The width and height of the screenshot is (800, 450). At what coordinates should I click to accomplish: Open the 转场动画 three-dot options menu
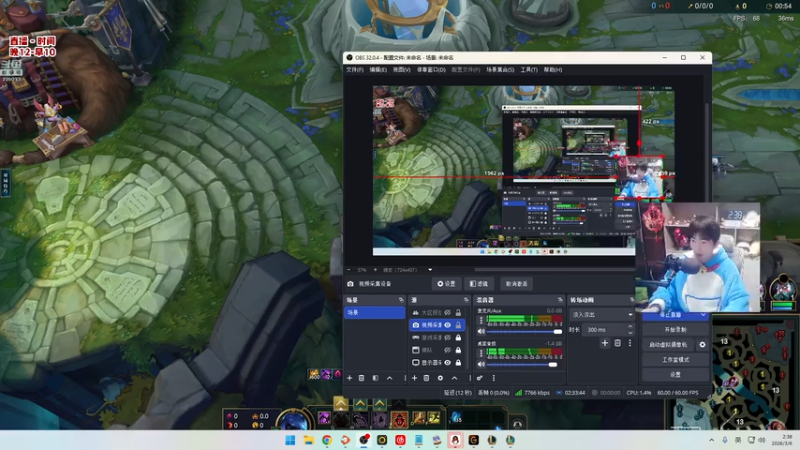[x=630, y=343]
